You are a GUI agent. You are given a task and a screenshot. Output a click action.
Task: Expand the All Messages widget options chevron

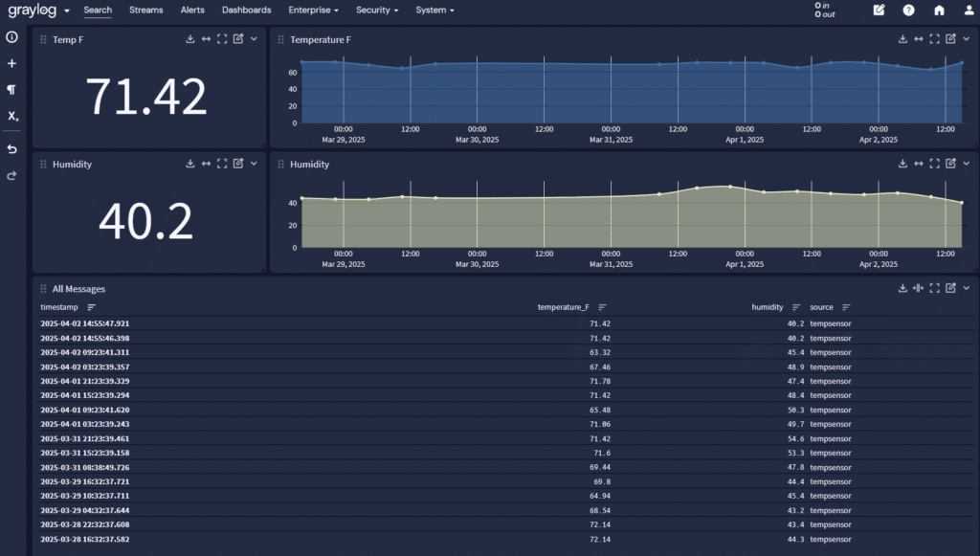click(x=968, y=287)
